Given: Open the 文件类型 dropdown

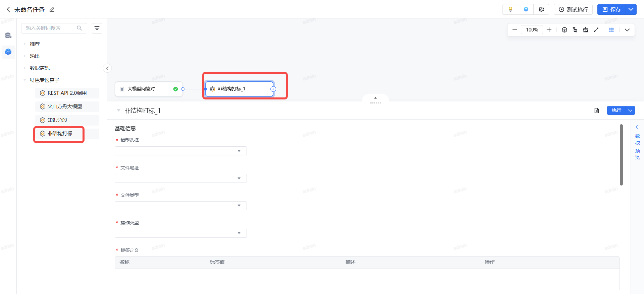Looking at the screenshot, I should click(x=180, y=206).
